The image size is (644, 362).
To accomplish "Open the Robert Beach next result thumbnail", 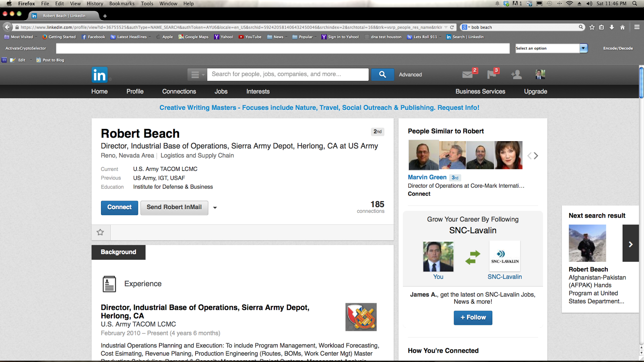I will 587,243.
